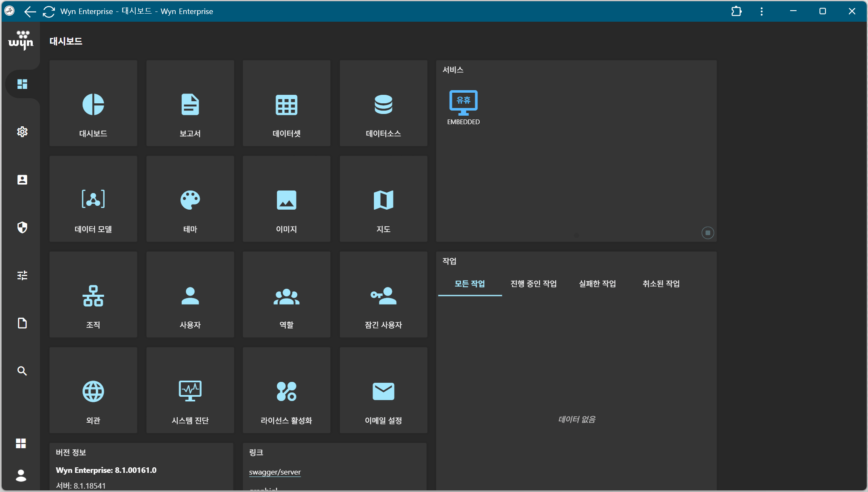Open the 데이터 모델 tile
868x492 pixels.
click(x=93, y=199)
